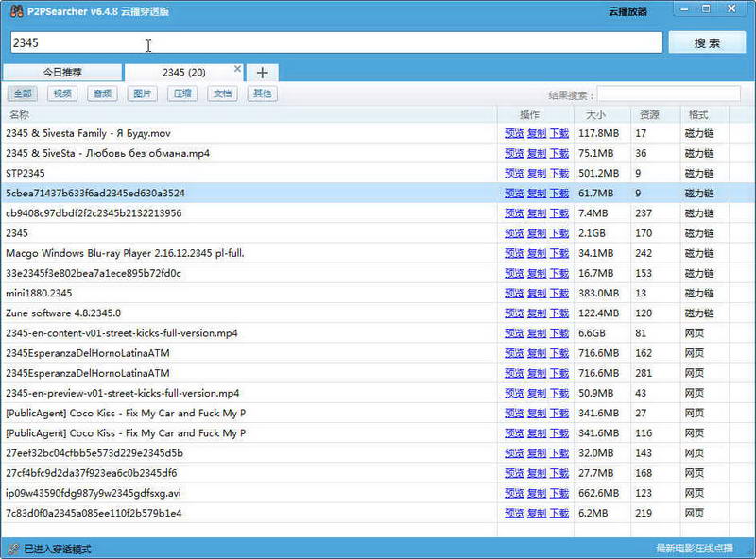Toggle the 全部 all-files filter

(23, 93)
